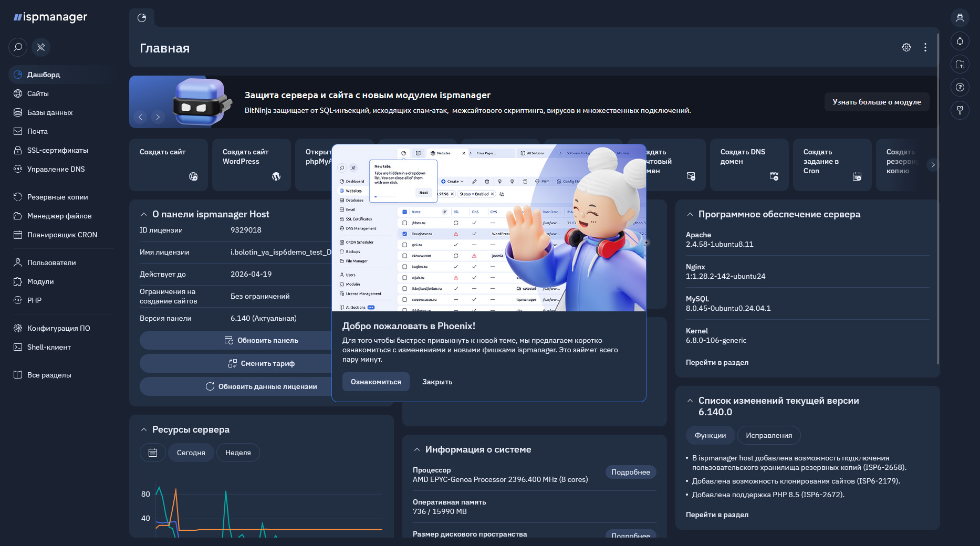Open the SSL-сертификаты menu item
This screenshot has width=980, height=546.
point(57,150)
